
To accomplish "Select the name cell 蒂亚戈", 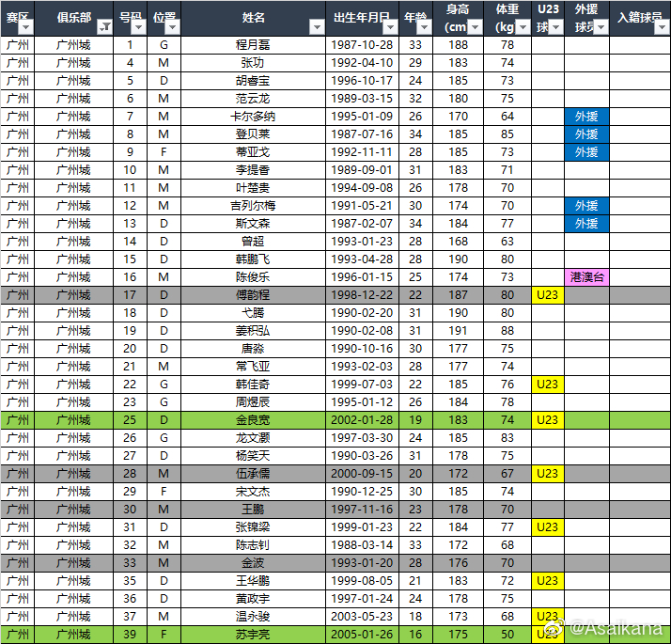I will [253, 152].
